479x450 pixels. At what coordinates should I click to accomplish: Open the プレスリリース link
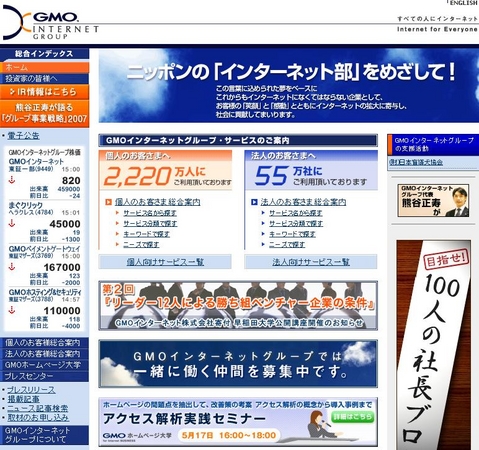31,390
